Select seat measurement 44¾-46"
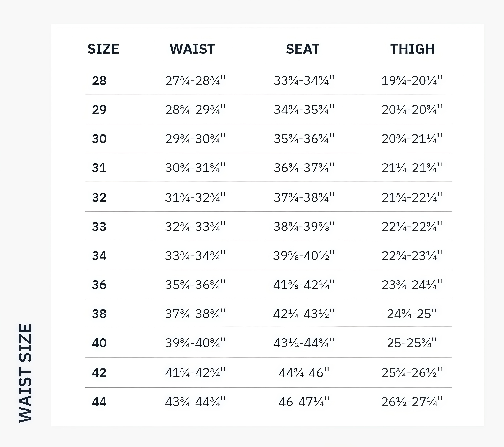This screenshot has width=504, height=447. click(x=304, y=373)
